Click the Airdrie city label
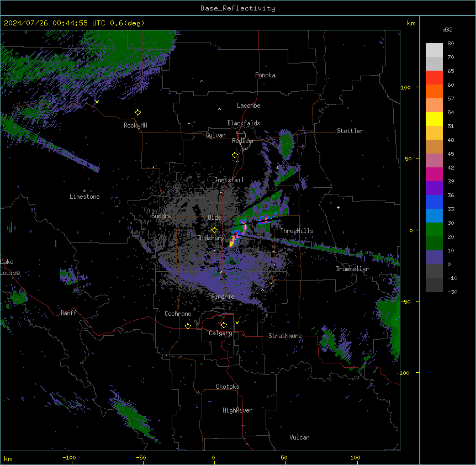The height and width of the screenshot is (465, 476). tap(223, 297)
